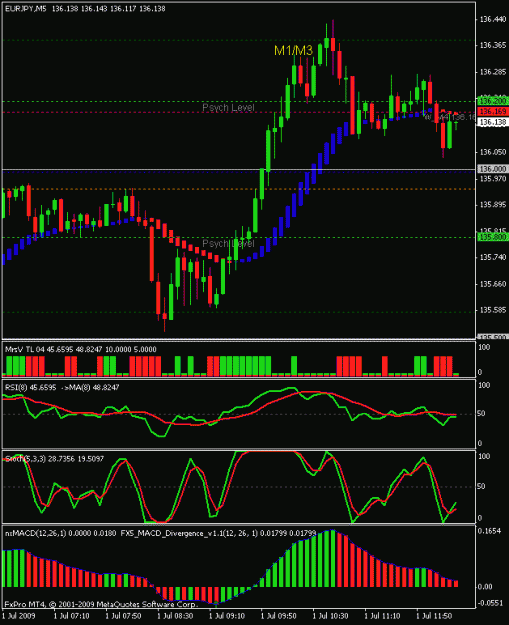Viewport: 509px width, 625px height.
Task: Click the Psych Level label near 135.800
Action: 228,244
